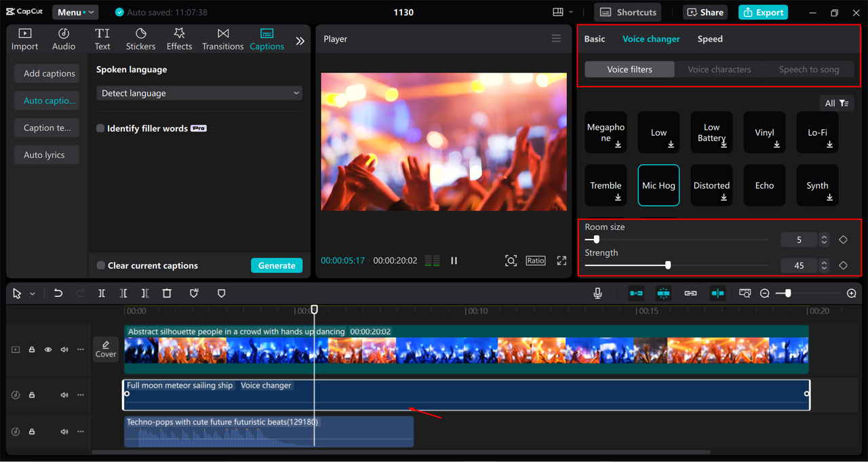Hide the video track with eye icon
This screenshot has height=462, width=868.
point(48,349)
